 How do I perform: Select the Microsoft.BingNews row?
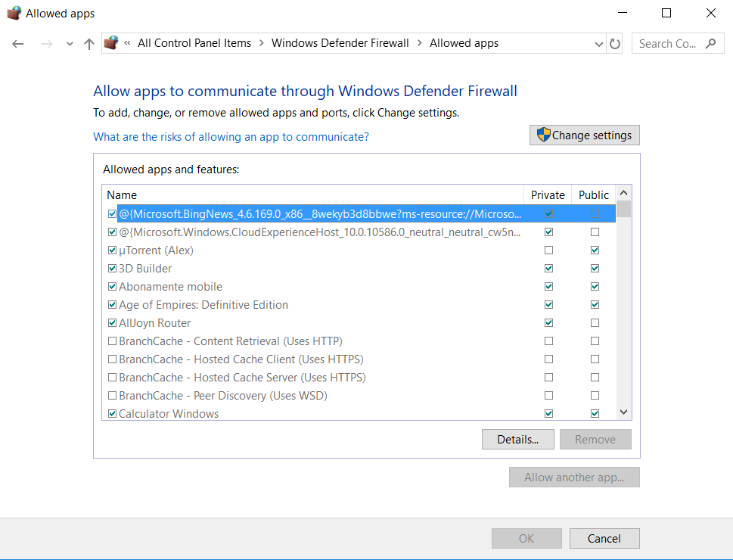359,214
